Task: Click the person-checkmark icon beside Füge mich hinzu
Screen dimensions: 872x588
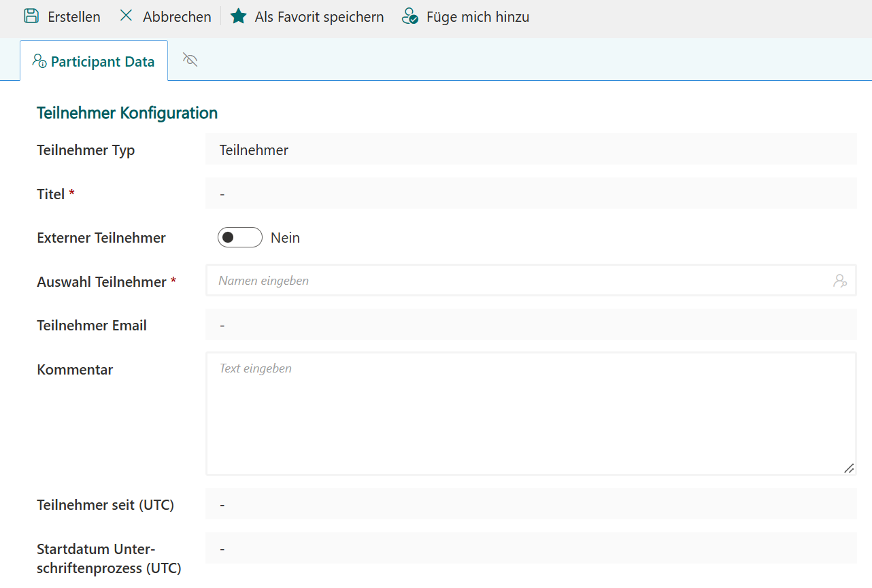Action: tap(410, 16)
